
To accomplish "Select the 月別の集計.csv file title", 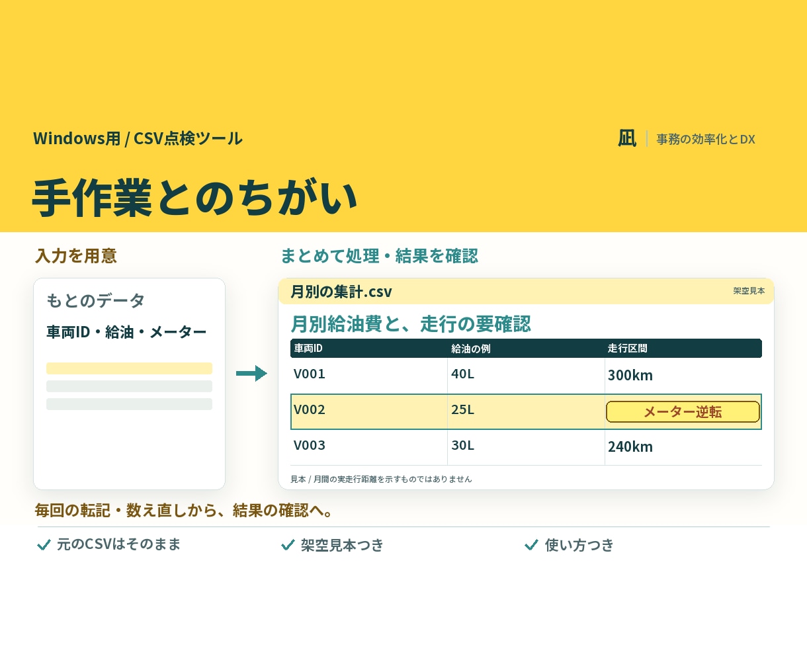I will [341, 292].
